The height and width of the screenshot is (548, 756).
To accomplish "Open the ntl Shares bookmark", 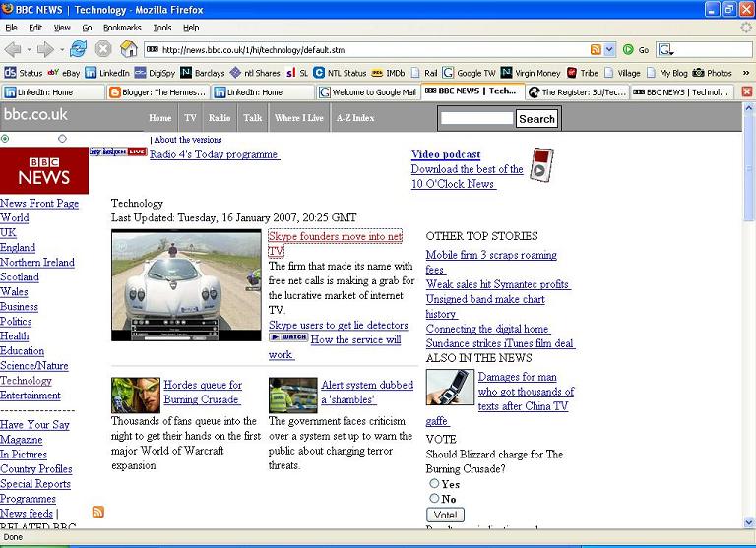I will coord(255,73).
